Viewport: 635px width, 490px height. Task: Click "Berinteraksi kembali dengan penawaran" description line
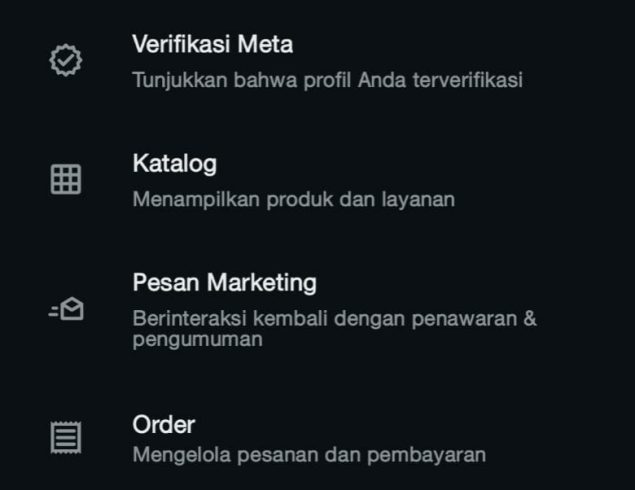(x=334, y=319)
